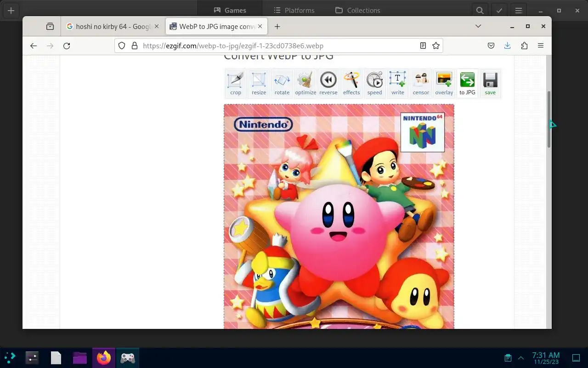Switch to WebP to JPG converter tab
The image size is (588, 368).
coord(216,27)
